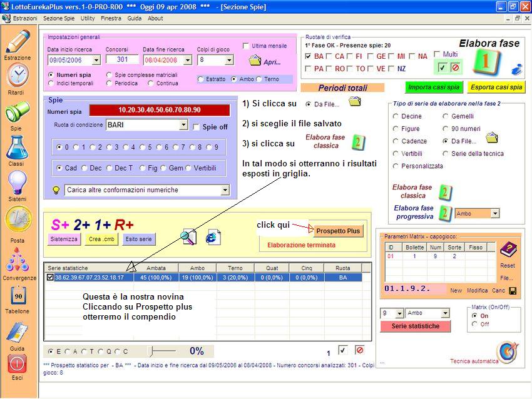Toggle the Spie off checkbox
The height and width of the screenshot is (399, 532).
(x=197, y=127)
